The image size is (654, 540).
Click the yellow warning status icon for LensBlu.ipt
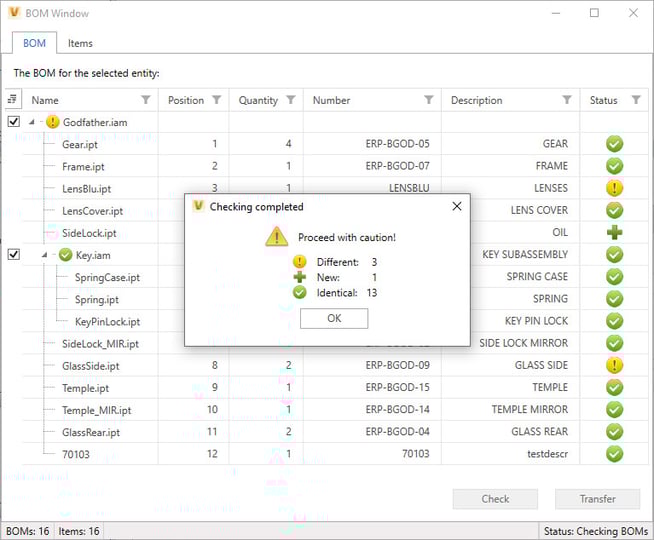(x=614, y=188)
